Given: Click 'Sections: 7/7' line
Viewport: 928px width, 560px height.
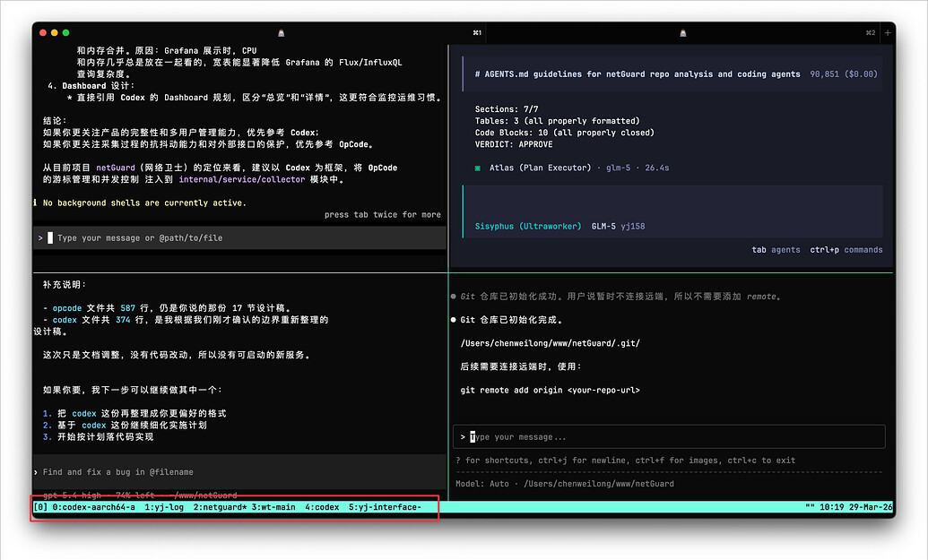Looking at the screenshot, I should (507, 109).
